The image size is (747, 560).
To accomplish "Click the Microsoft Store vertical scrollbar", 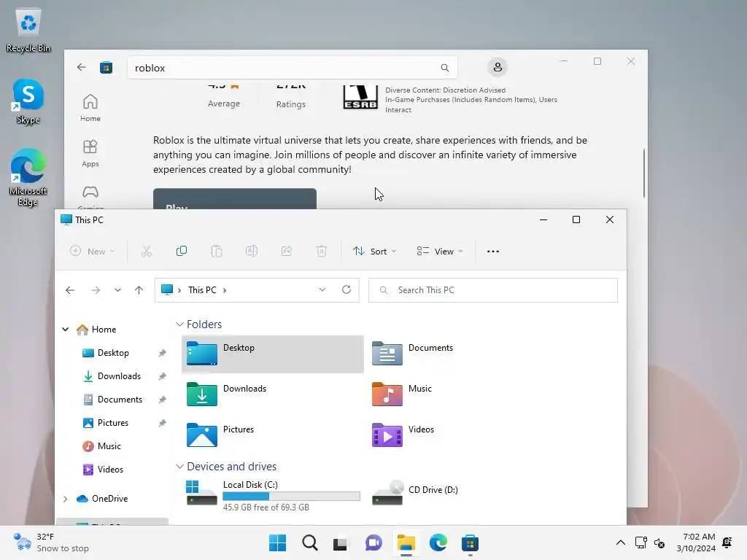I will [x=643, y=172].
